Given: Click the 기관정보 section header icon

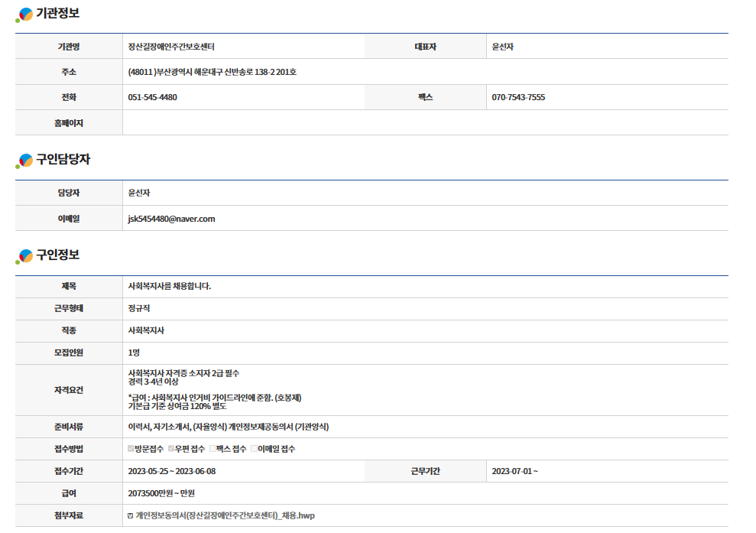Looking at the screenshot, I should (25, 15).
